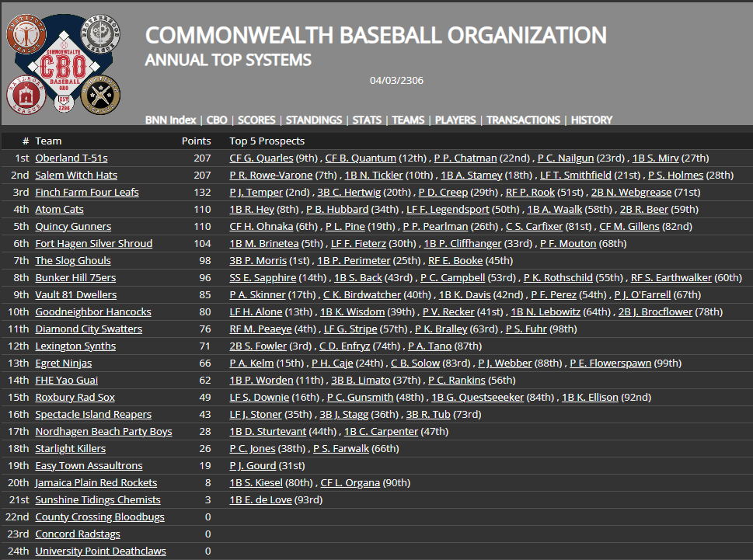Select the HISTORY navigation link
This screenshot has height=560, width=753.
pyautogui.click(x=591, y=120)
